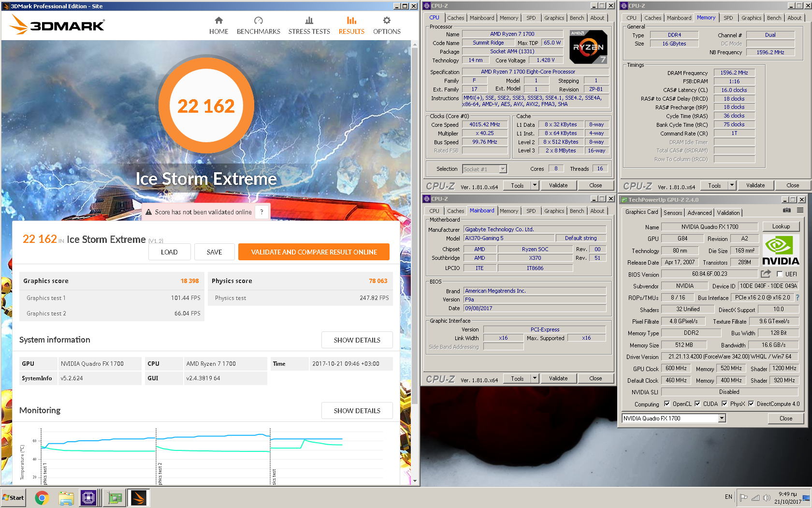Toggle the OpenCL checkbox in GPU-Z
812x508 pixels.
[667, 404]
